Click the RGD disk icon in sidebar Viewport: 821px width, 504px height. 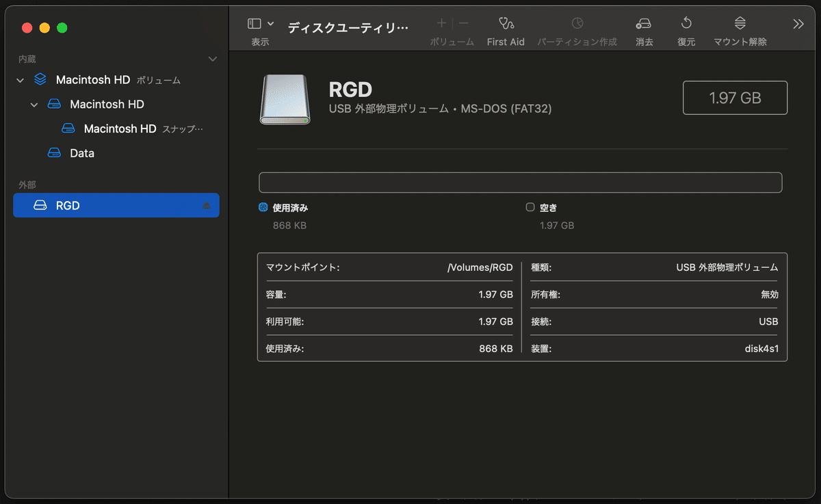40,206
